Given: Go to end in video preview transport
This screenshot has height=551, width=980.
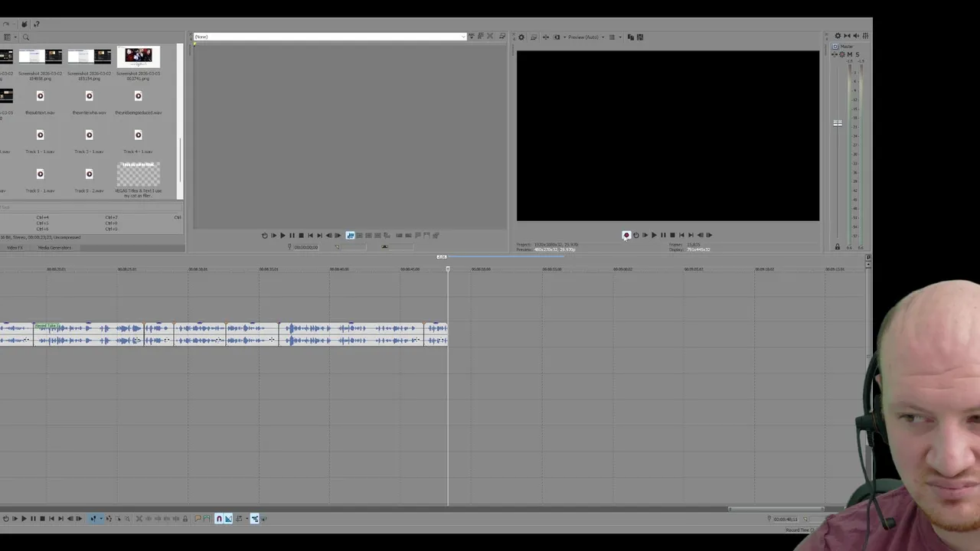Looking at the screenshot, I should [691, 235].
